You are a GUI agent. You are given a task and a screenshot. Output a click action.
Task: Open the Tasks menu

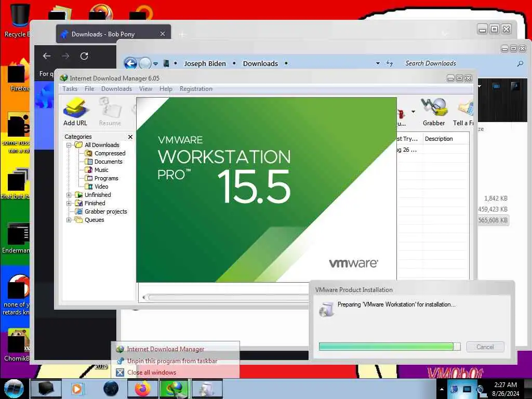70,89
